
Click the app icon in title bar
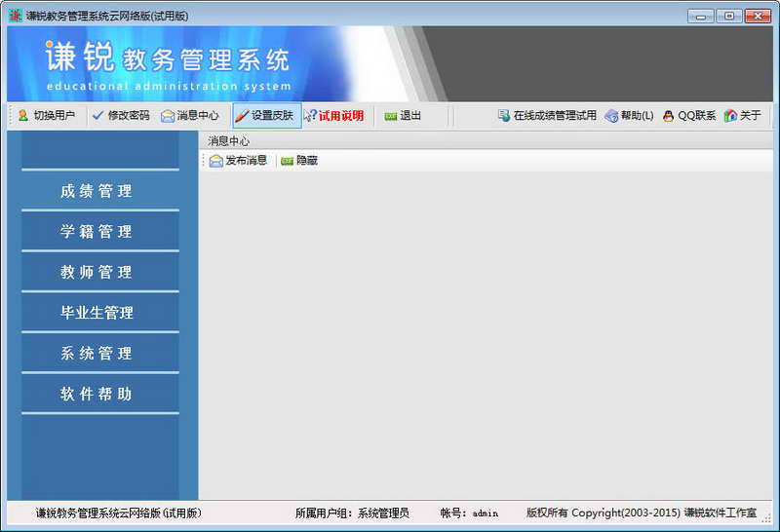click(x=16, y=16)
